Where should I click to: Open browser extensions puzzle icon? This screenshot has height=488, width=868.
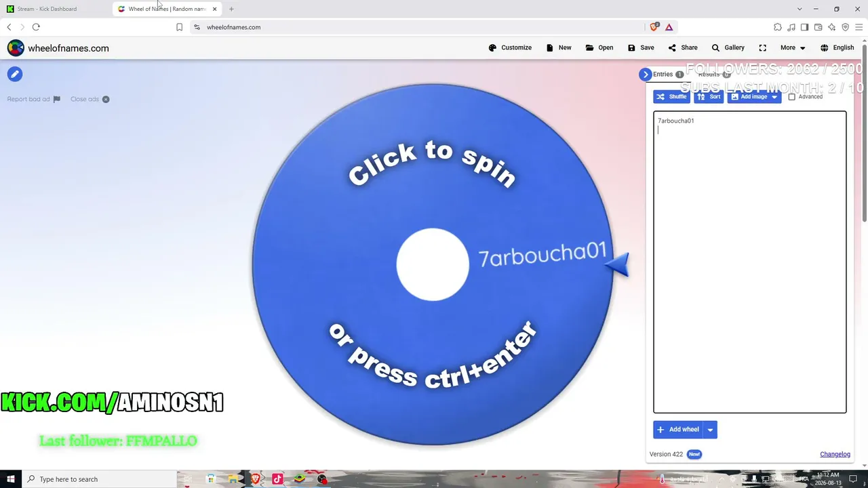point(778,27)
